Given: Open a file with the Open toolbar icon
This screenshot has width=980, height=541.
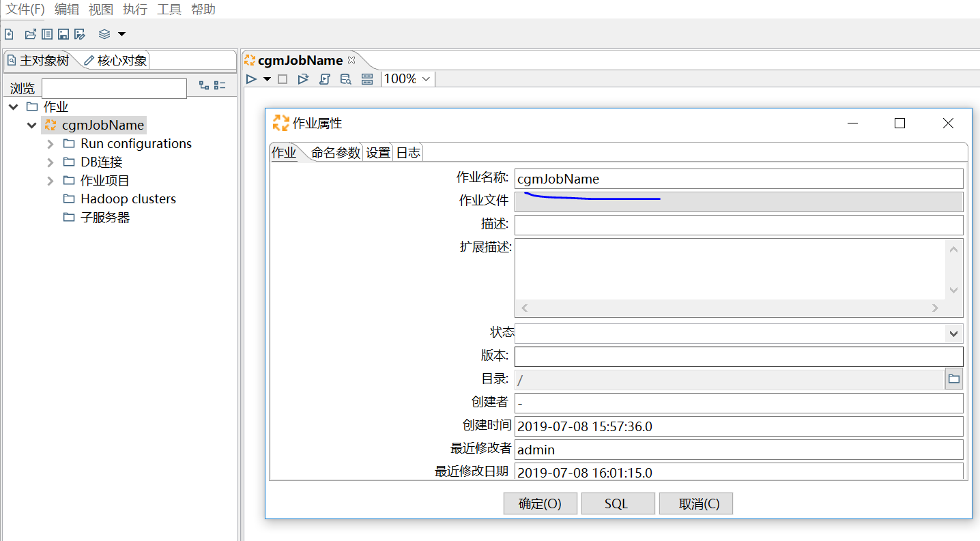Looking at the screenshot, I should click(30, 33).
